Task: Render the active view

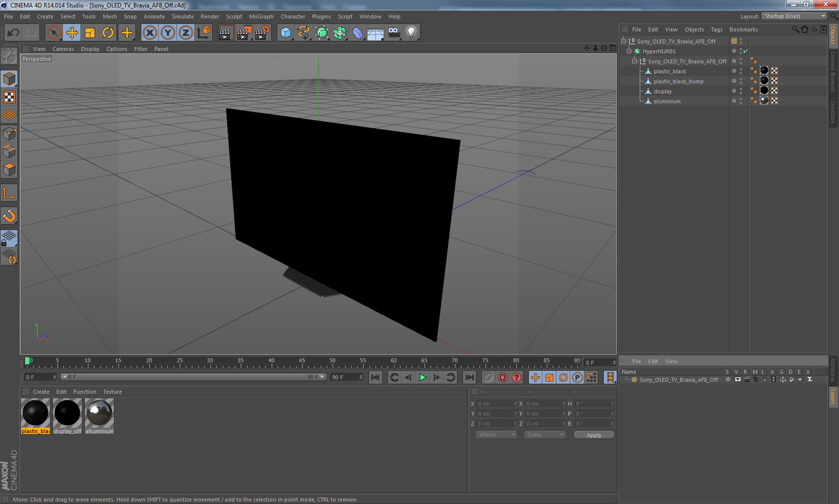Action: tap(225, 33)
